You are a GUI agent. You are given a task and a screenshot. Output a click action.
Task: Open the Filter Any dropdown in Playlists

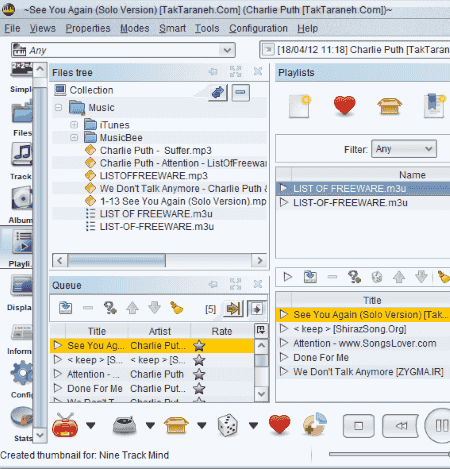pyautogui.click(x=404, y=149)
